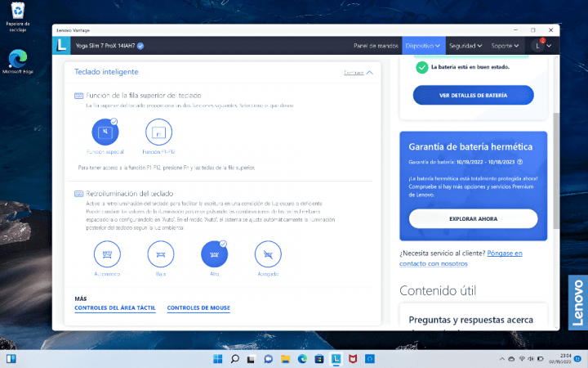
Task: Open the taskbar clock and date
Action: point(560,359)
